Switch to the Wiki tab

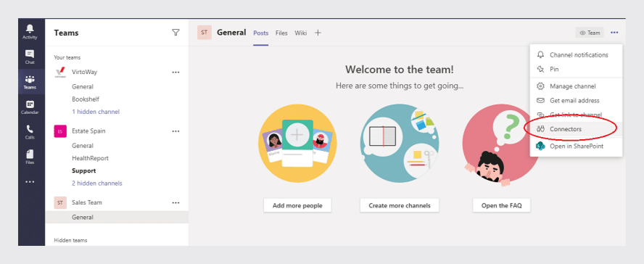(x=301, y=33)
